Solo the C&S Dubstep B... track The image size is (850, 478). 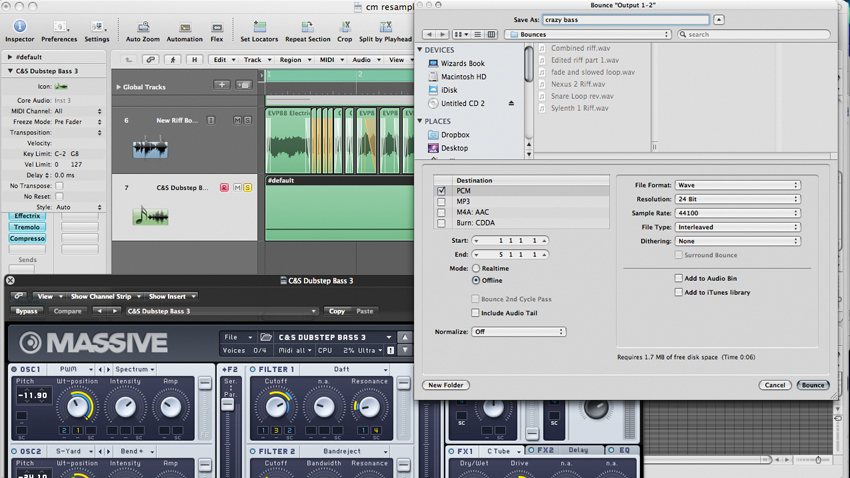pyautogui.click(x=248, y=188)
